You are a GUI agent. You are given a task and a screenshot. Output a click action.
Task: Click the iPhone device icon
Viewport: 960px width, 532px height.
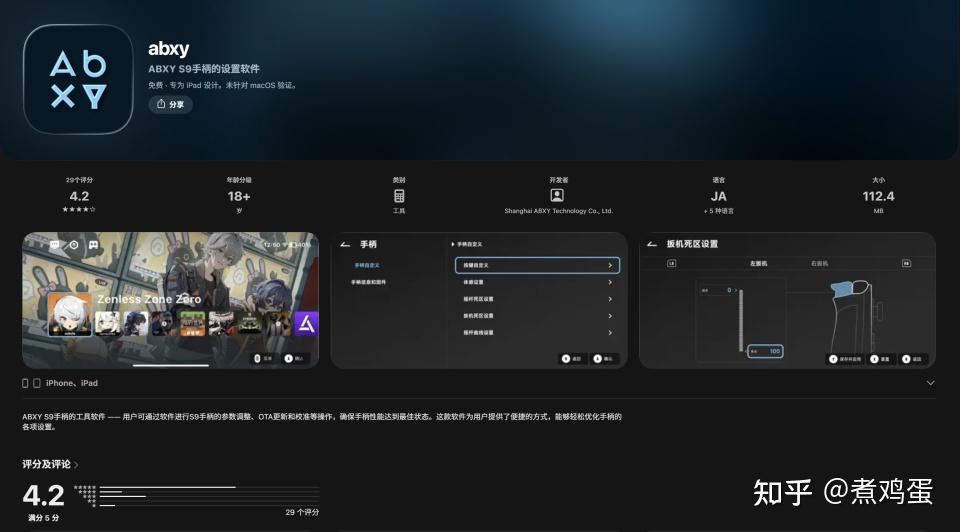click(x=25, y=383)
